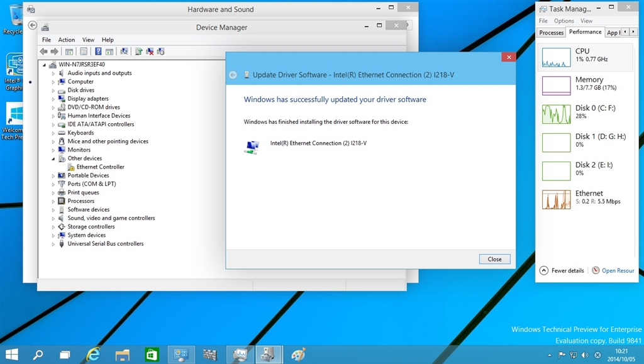Click Fewer details in Task Manager

pyautogui.click(x=562, y=270)
